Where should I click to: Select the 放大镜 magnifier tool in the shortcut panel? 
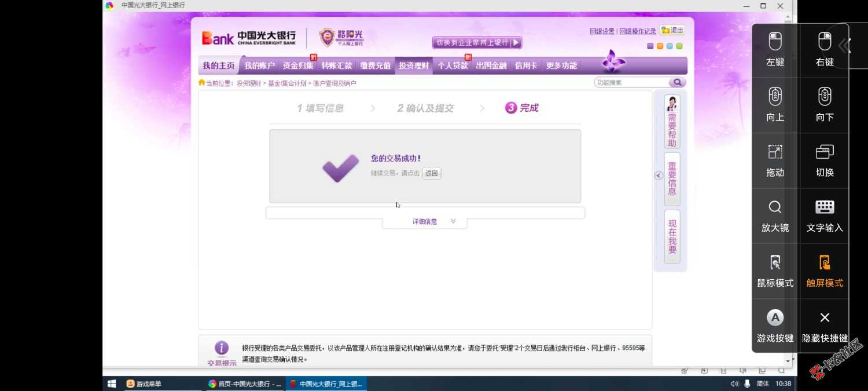pyautogui.click(x=775, y=214)
